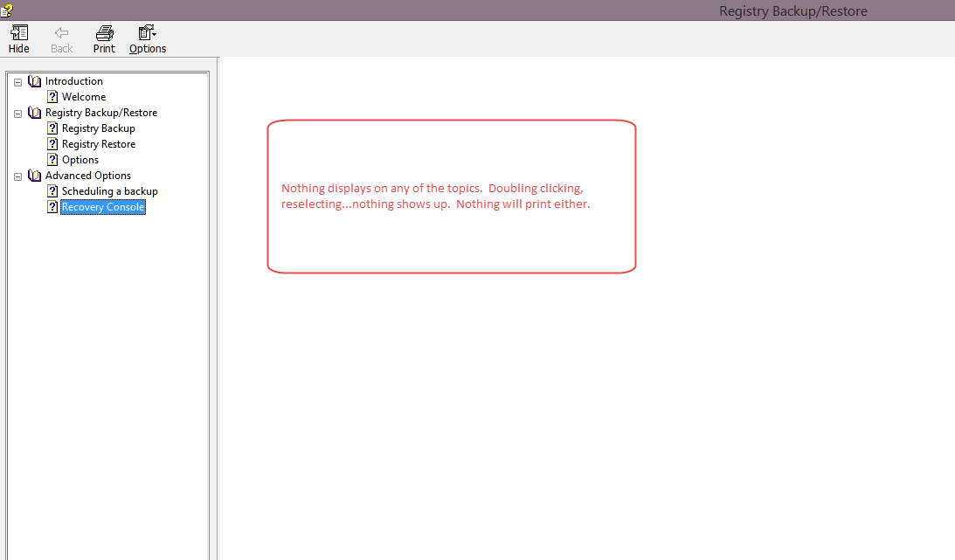Collapse the Introduction tree node
955x560 pixels.
pyautogui.click(x=17, y=81)
